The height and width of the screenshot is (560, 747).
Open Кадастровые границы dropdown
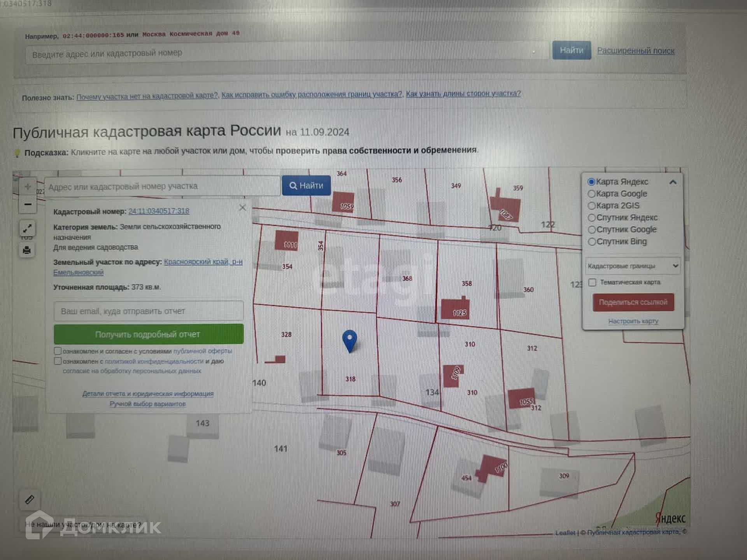[633, 266]
